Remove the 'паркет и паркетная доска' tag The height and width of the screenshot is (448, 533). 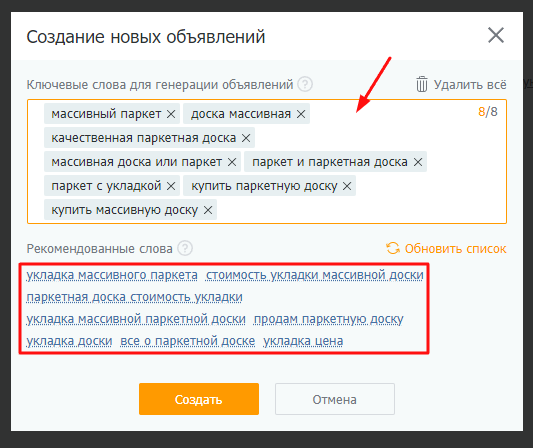click(418, 162)
